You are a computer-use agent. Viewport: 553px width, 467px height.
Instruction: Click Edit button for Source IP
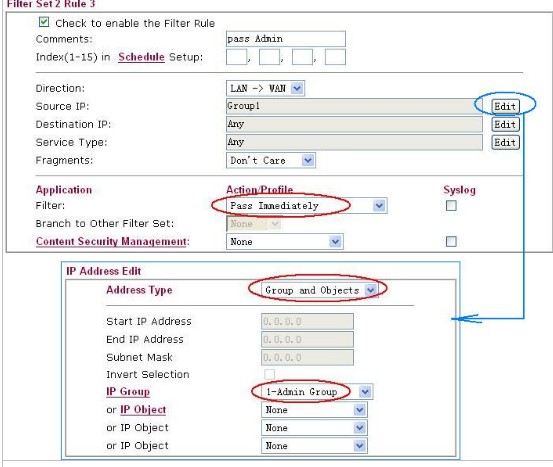(x=505, y=106)
